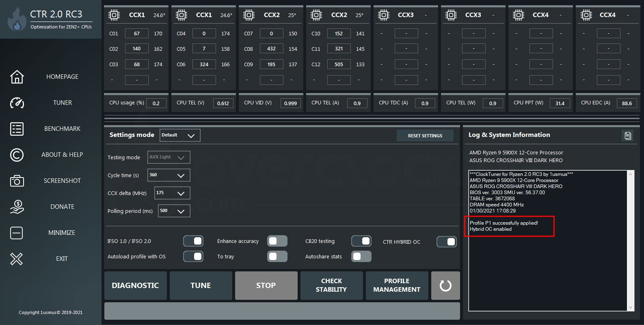Turn off CB20 testing
Screen dimensions: 644x325
[361, 241]
